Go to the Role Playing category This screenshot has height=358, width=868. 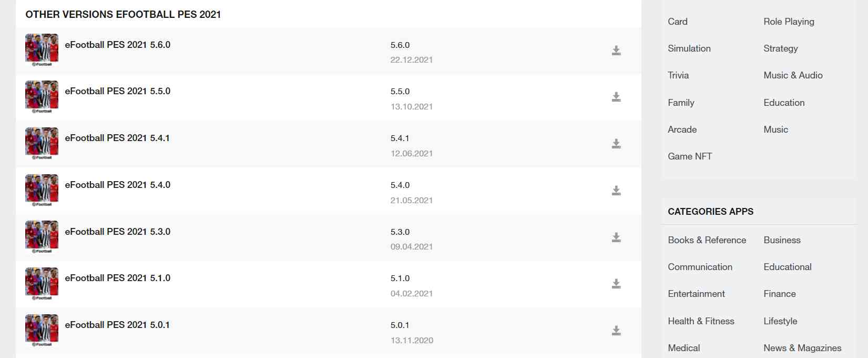click(x=789, y=22)
